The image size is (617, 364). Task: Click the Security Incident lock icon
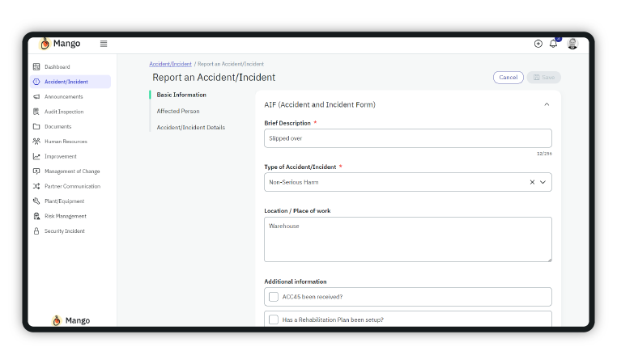(x=36, y=231)
